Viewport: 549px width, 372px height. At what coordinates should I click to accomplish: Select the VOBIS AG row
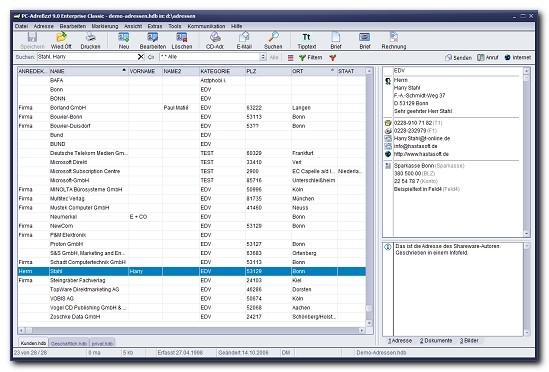[x=192, y=299]
